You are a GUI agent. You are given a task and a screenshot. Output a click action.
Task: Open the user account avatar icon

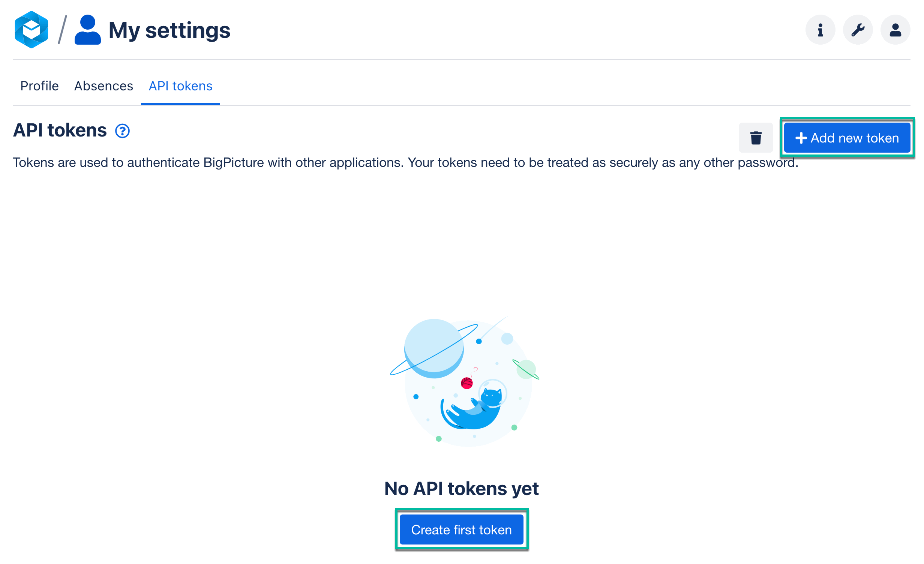(x=895, y=30)
